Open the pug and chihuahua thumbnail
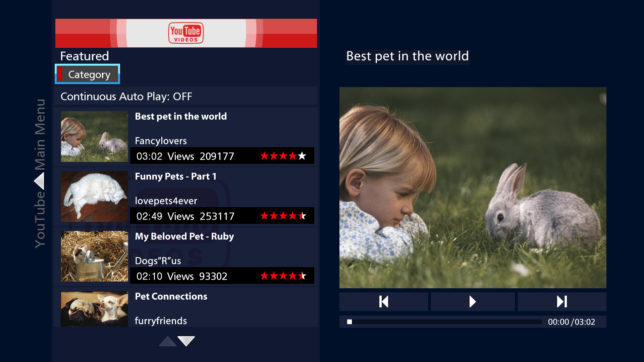 click(95, 309)
